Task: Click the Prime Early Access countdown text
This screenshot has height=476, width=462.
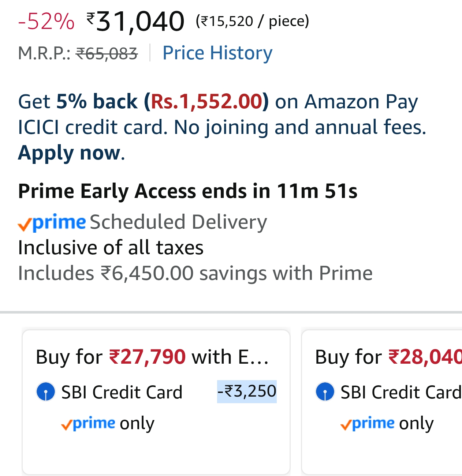Action: click(187, 191)
